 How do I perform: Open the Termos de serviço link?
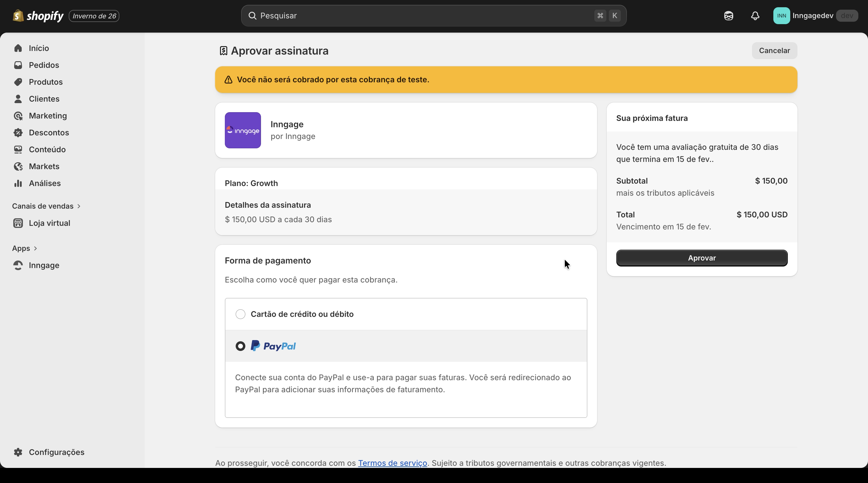[x=392, y=463]
